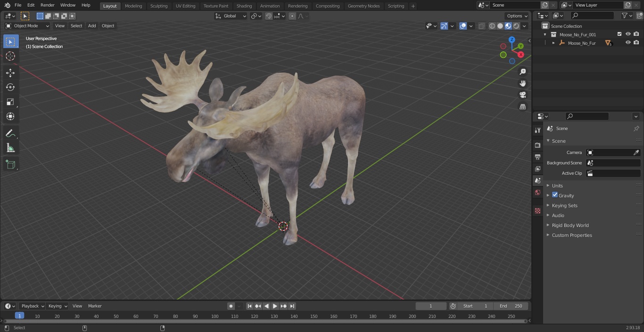Open the viewport Add menu
Image resolution: width=644 pixels, height=332 pixels.
92,26
